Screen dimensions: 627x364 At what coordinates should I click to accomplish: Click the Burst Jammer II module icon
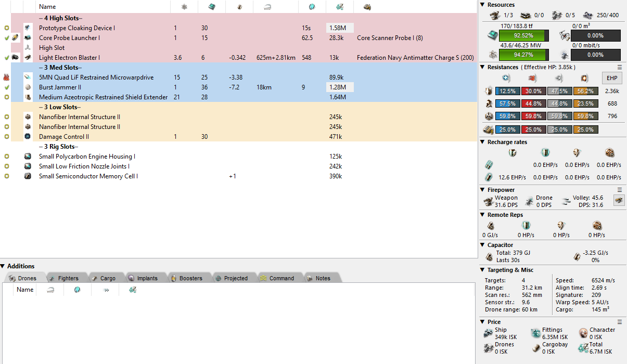click(28, 87)
